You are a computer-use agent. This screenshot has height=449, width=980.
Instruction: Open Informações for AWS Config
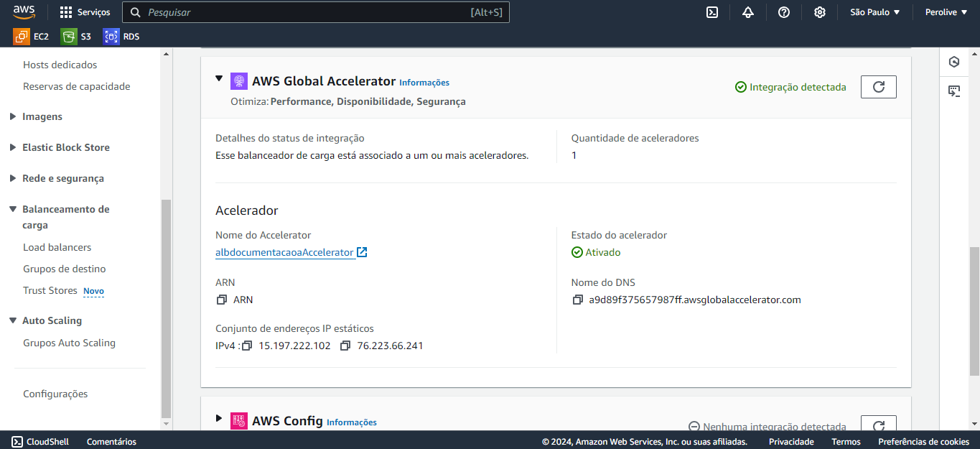(352, 422)
